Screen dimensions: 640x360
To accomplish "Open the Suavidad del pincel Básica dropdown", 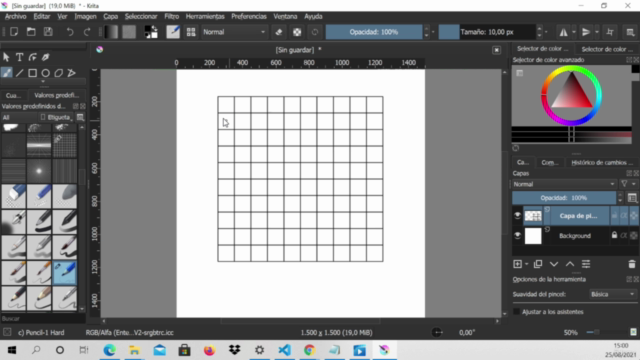I will pos(612,294).
